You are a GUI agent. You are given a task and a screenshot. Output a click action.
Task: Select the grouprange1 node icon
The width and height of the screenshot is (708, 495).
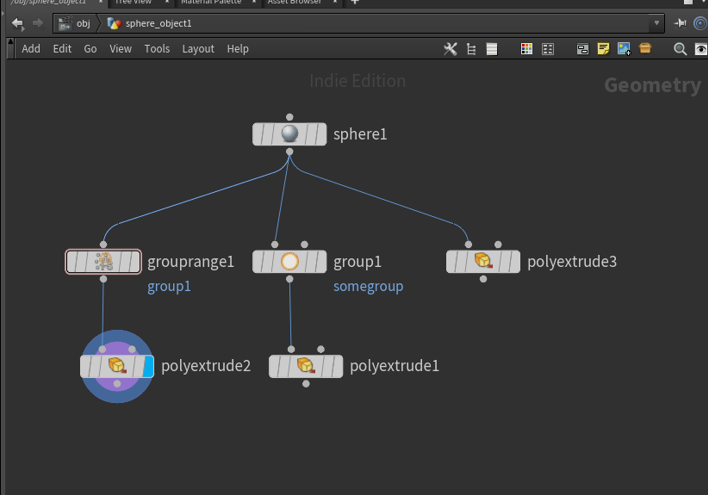103,262
